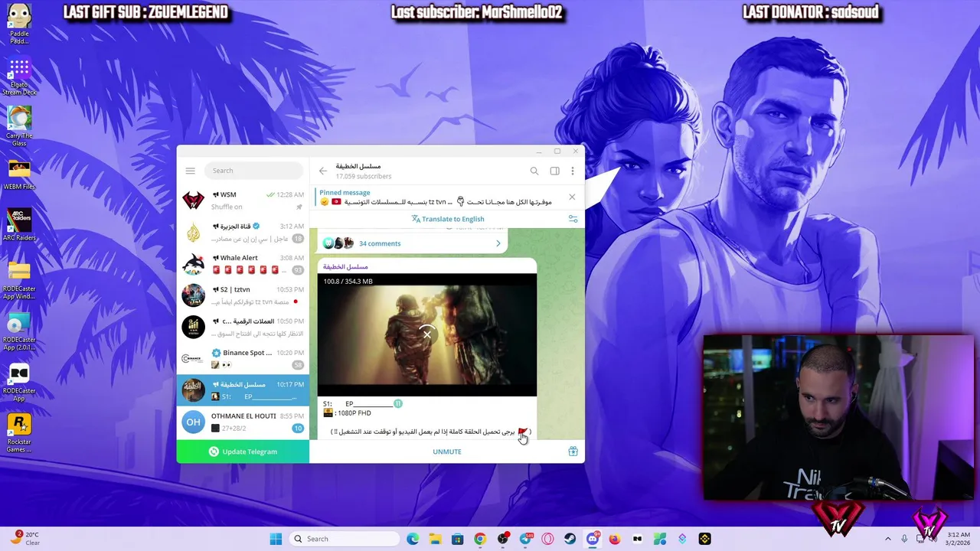
Task: Click the Telegram chat Search field
Action: [x=254, y=171]
